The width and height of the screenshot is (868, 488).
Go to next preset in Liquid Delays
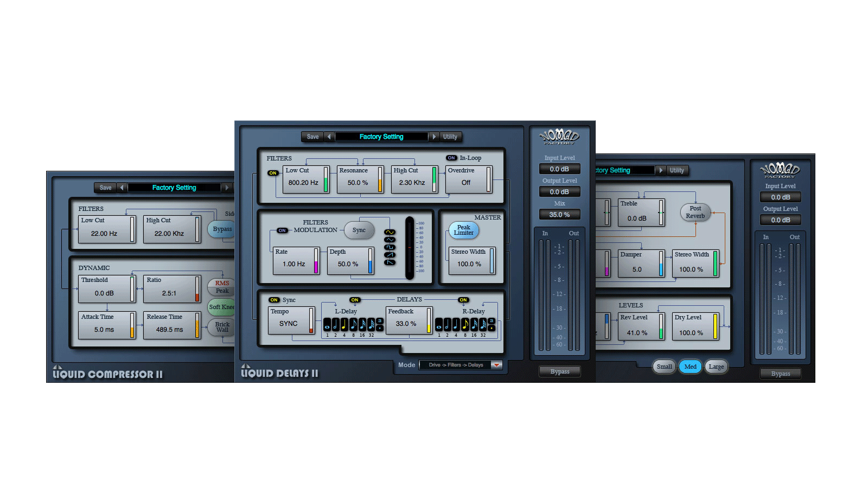click(x=434, y=137)
